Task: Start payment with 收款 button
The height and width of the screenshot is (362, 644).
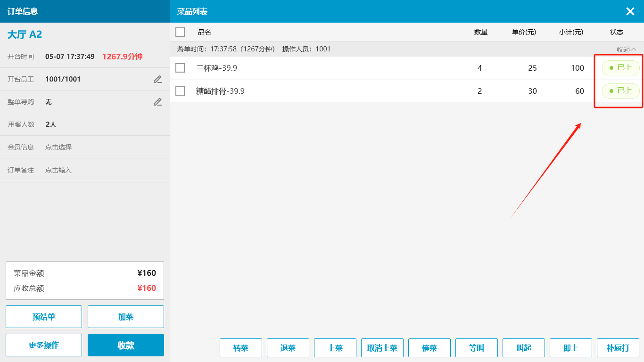Action: click(126, 345)
